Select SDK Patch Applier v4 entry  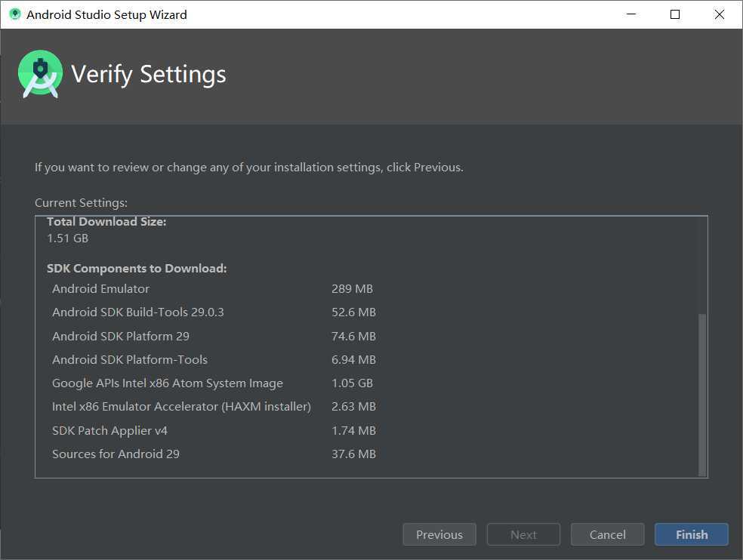(110, 430)
